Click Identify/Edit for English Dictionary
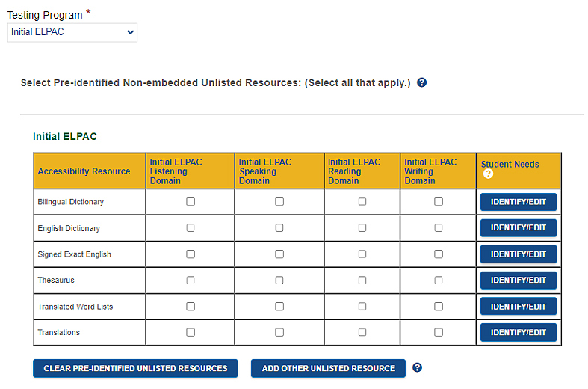Image resolution: width=588 pixels, height=389 pixels. click(519, 228)
